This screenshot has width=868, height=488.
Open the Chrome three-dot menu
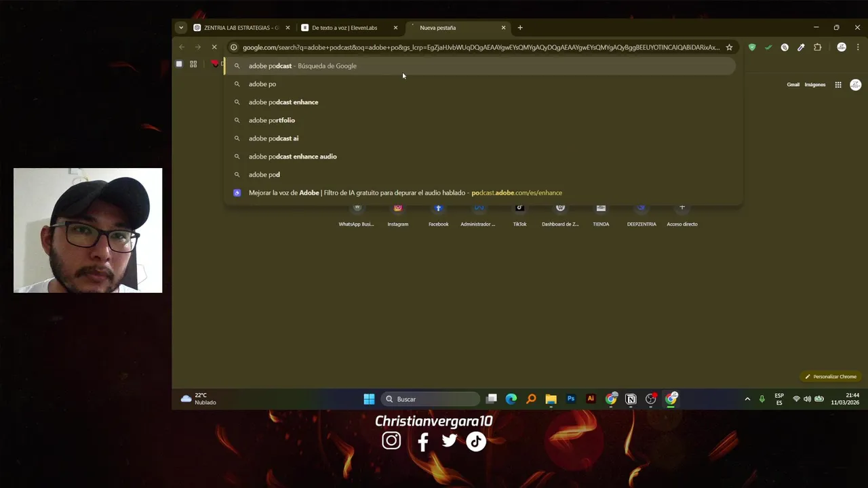pyautogui.click(x=858, y=47)
